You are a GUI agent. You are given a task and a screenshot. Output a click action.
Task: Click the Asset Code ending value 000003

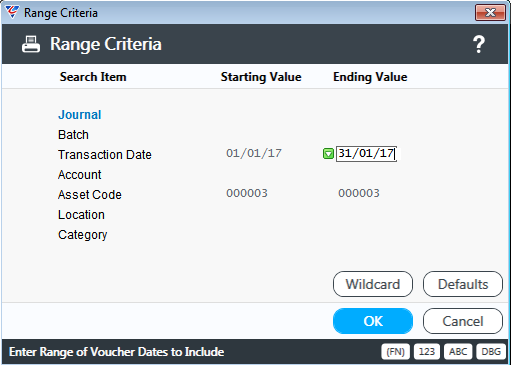[359, 193]
